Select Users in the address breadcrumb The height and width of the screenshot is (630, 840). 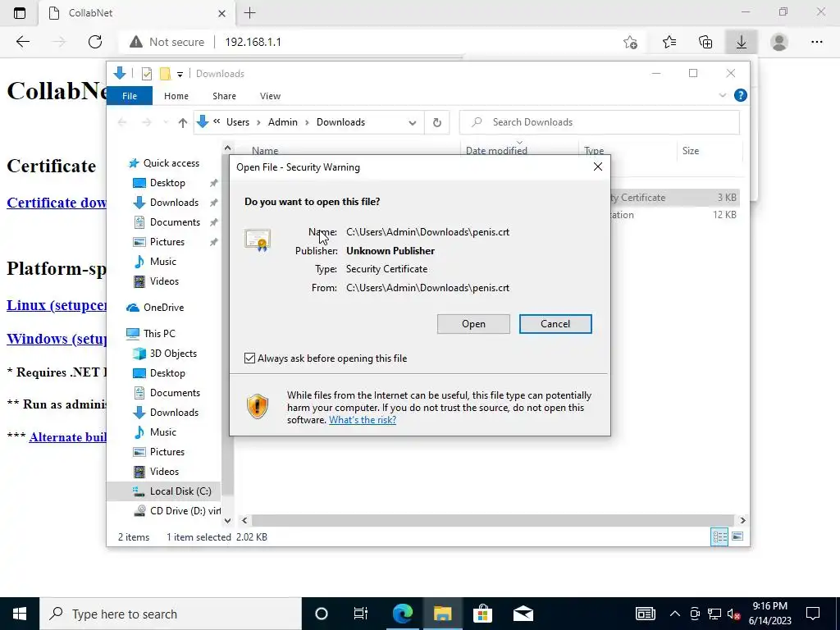pyautogui.click(x=238, y=122)
